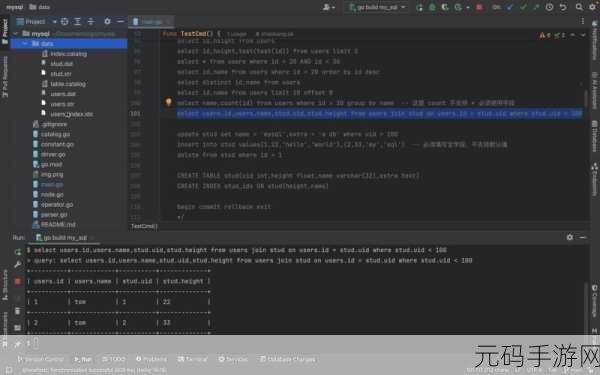Click the TestCmd() breadcrumb below editor
600x375 pixels.
[144, 226]
